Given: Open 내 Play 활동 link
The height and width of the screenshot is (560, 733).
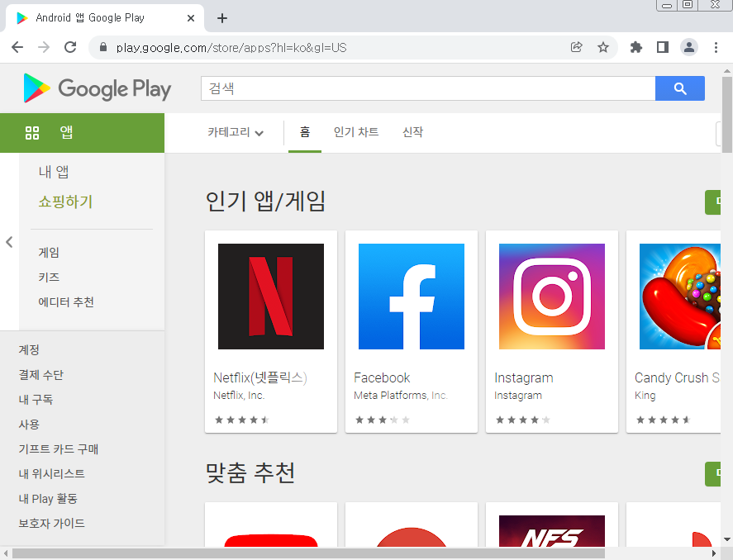Looking at the screenshot, I should point(48,498).
